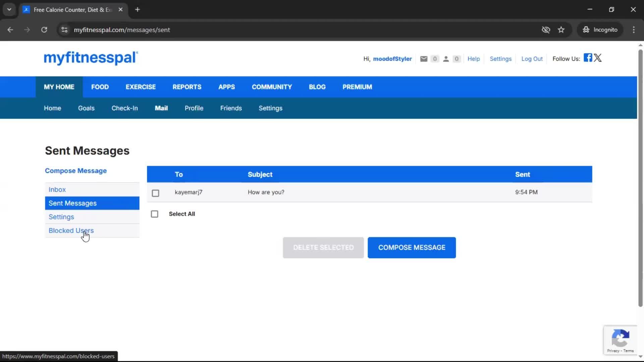Open the EXERCISE menu
644x362 pixels.
141,87
